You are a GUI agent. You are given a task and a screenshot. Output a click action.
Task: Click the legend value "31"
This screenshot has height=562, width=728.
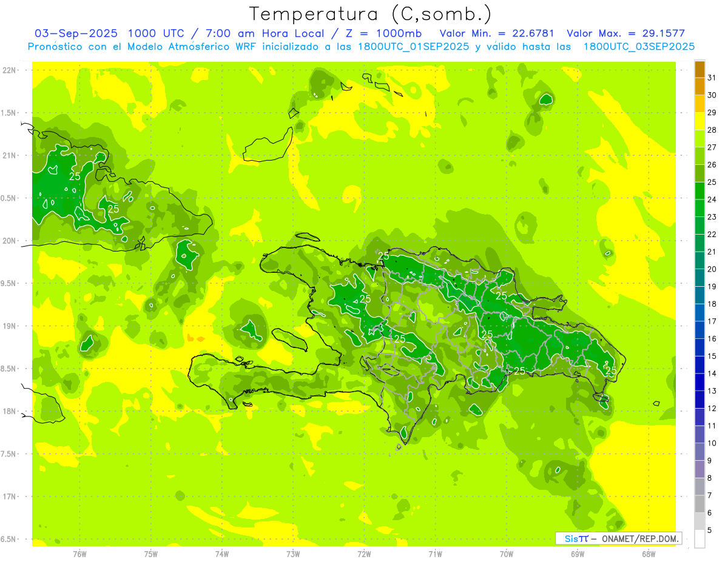click(712, 78)
